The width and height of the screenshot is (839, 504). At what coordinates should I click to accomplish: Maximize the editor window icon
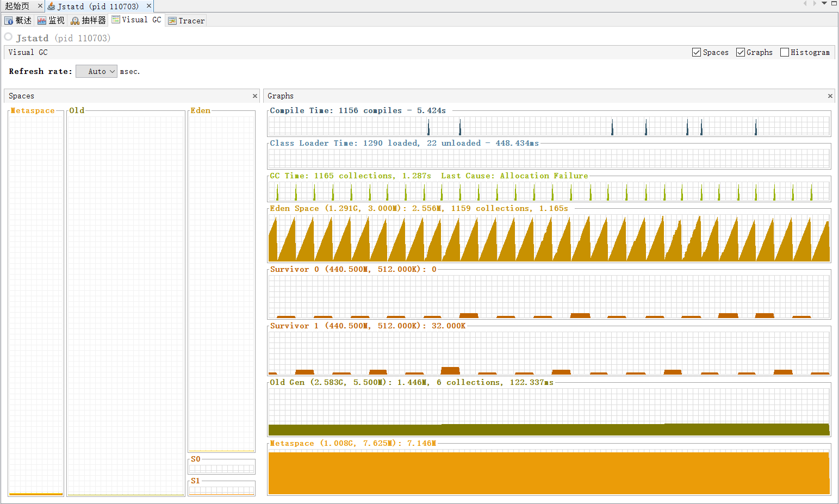(x=834, y=3)
